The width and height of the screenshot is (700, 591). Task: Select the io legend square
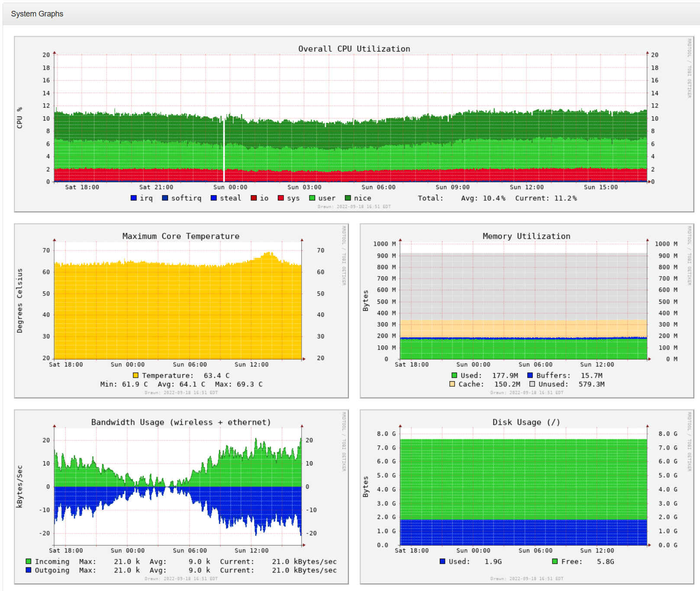254,198
